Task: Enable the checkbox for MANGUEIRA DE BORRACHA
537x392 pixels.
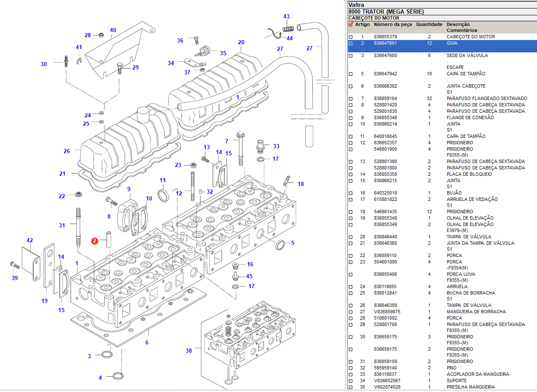Action: pos(351,312)
